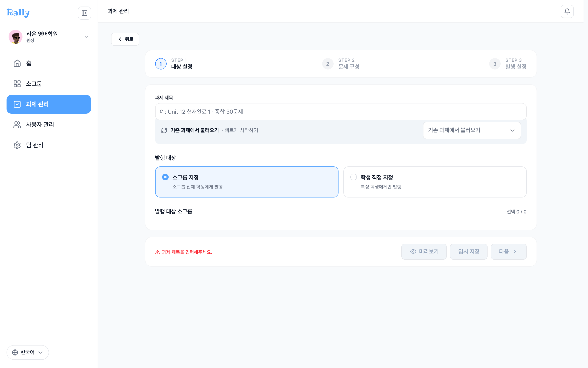Viewport: 588px width, 368px height.
Task: Click the 팀 관리 gear icon
Action: click(x=17, y=145)
